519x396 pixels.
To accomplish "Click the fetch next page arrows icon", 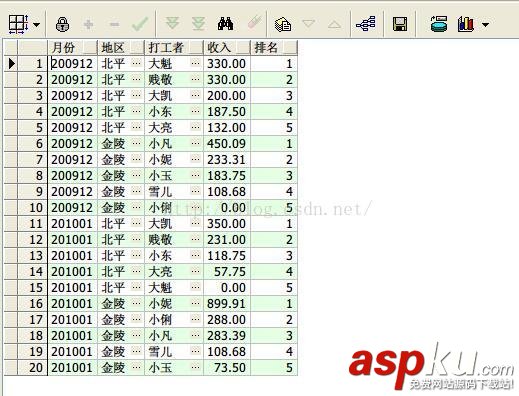I will [172, 24].
